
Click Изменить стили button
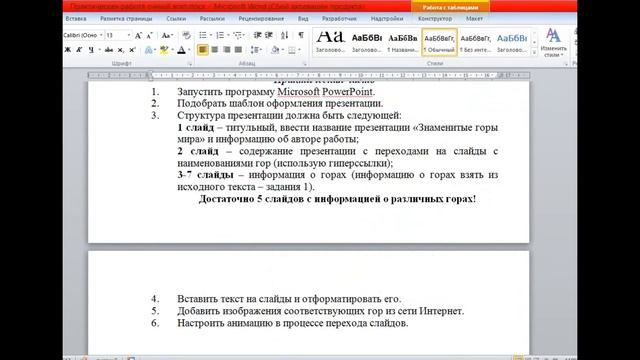point(553,43)
